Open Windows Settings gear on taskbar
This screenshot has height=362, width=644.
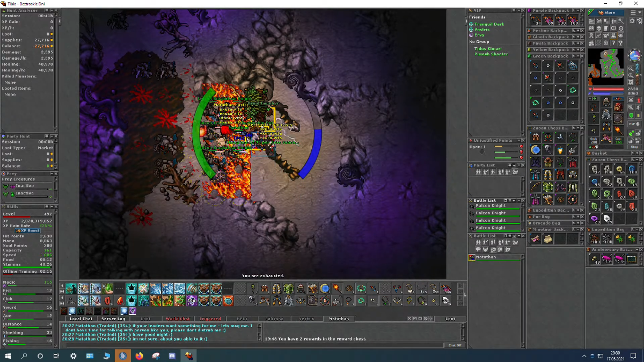[73, 356]
